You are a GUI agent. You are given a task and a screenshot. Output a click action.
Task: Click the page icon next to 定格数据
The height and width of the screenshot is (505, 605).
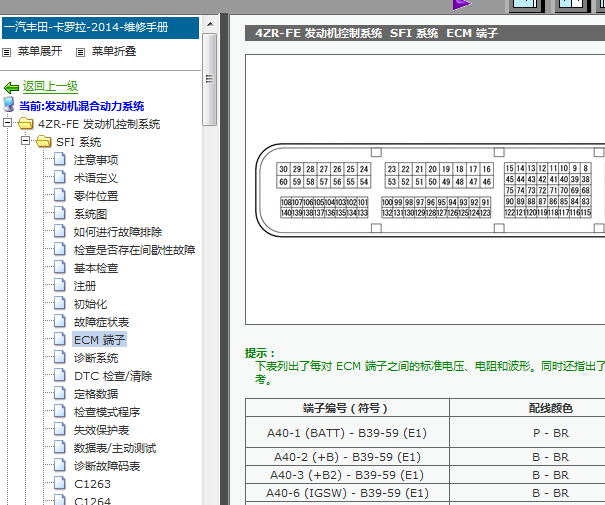pos(60,393)
